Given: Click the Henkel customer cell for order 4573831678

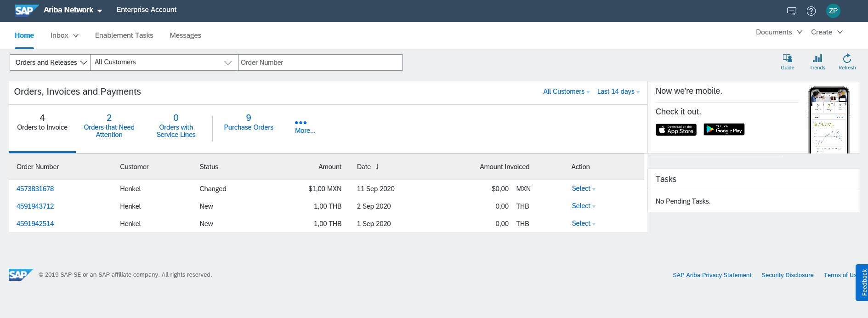Looking at the screenshot, I should [x=130, y=189].
